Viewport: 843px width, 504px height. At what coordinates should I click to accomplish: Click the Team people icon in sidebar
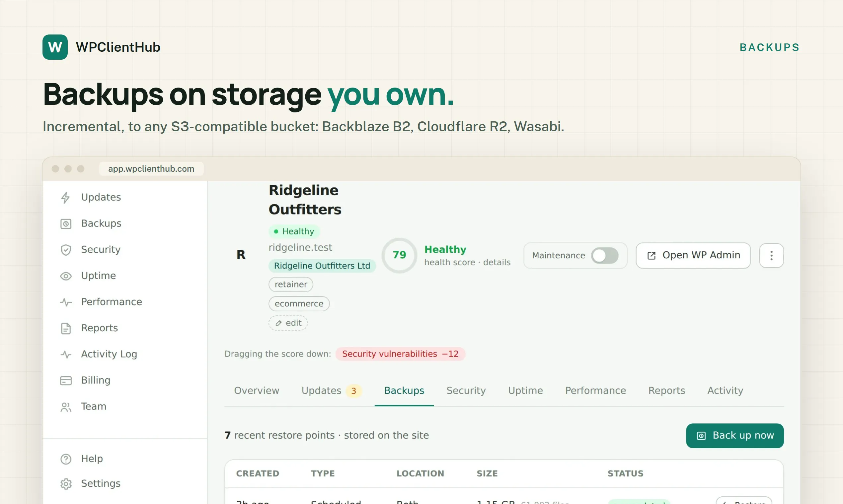(66, 407)
